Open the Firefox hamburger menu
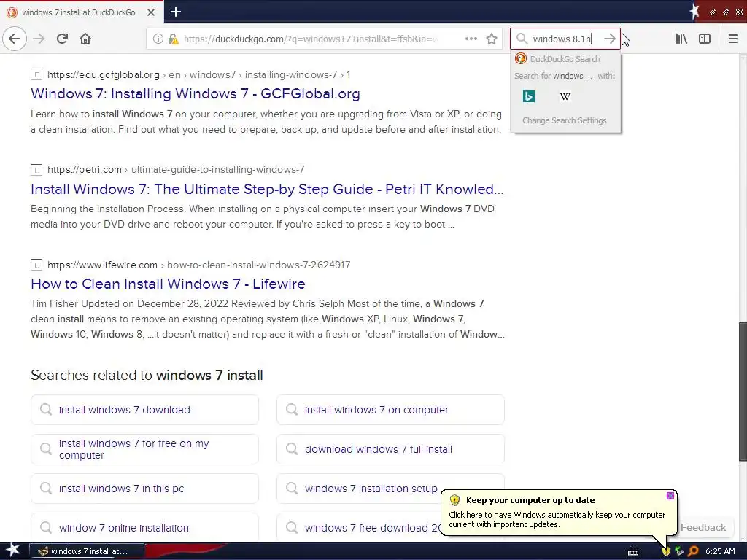This screenshot has height=560, width=747. pos(732,39)
